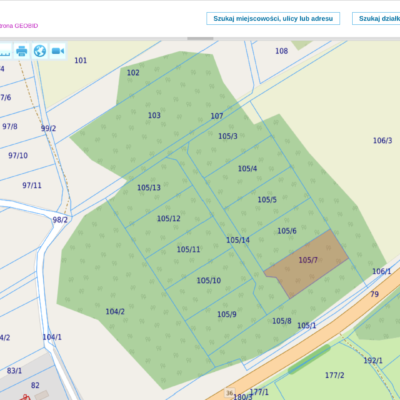Open the 'Szukaj działki' parcel search
Viewport: 400px width, 400px height.
377,19
